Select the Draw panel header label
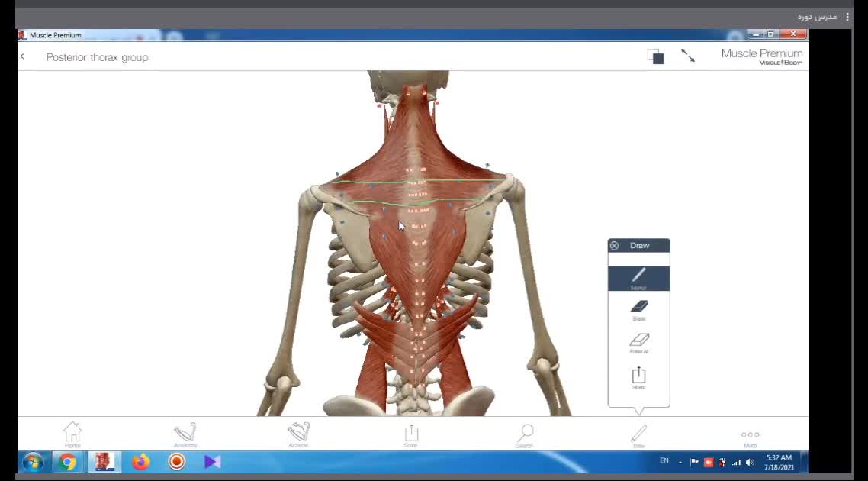Screen dimensions: 868x481 click(x=639, y=246)
